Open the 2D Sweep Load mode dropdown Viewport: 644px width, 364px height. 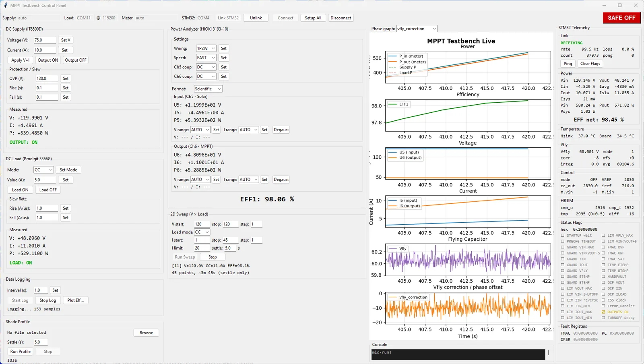pos(202,232)
